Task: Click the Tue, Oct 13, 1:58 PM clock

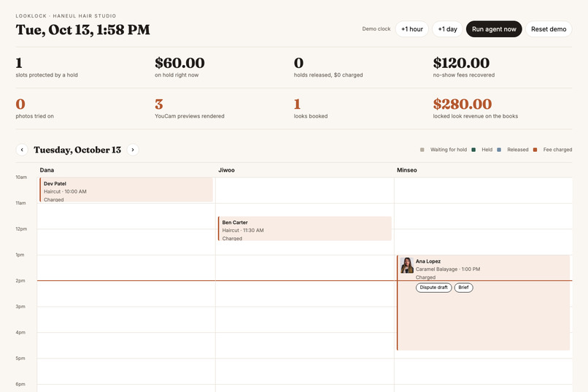Action: 83,30
